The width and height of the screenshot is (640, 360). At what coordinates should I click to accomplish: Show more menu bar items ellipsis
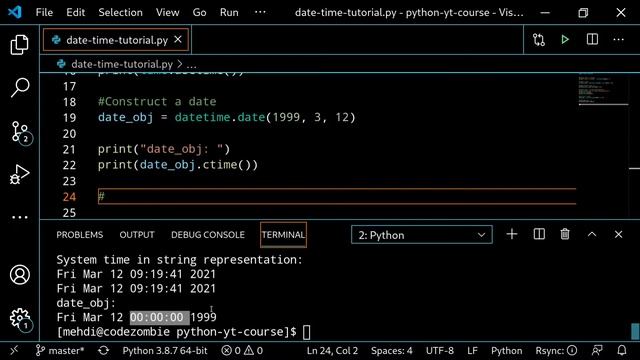pos(260,12)
